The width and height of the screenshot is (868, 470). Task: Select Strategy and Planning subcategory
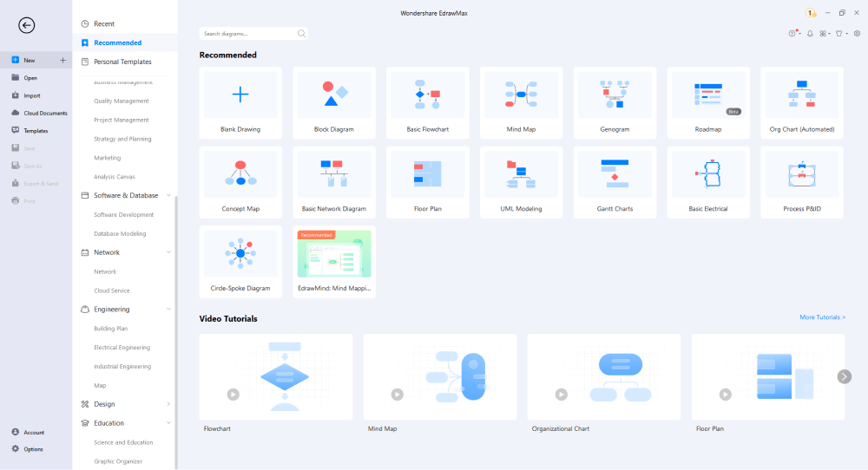point(122,139)
